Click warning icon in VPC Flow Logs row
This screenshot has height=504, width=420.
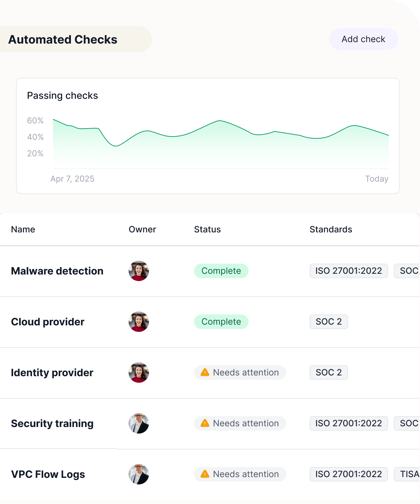205,474
